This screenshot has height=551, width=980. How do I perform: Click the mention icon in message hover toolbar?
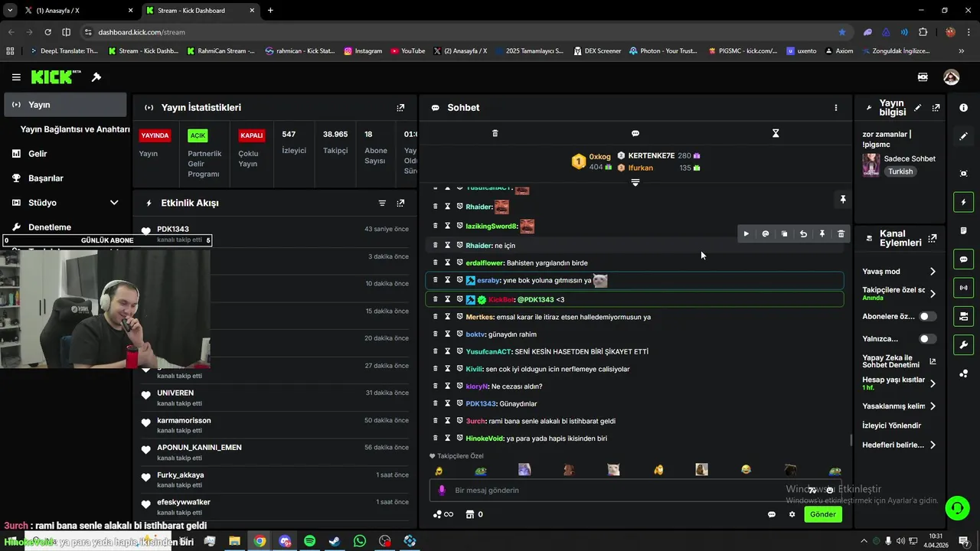766,234
